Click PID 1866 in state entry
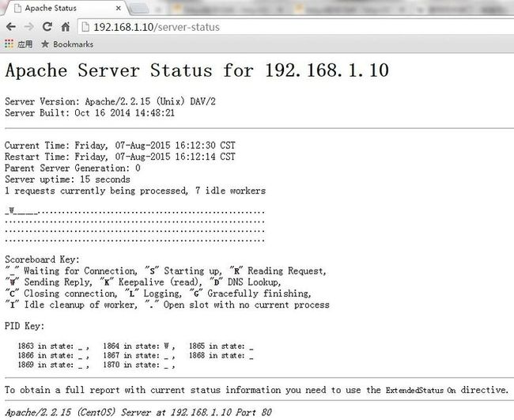Screen dimensions: 514x420 (x=54, y=355)
